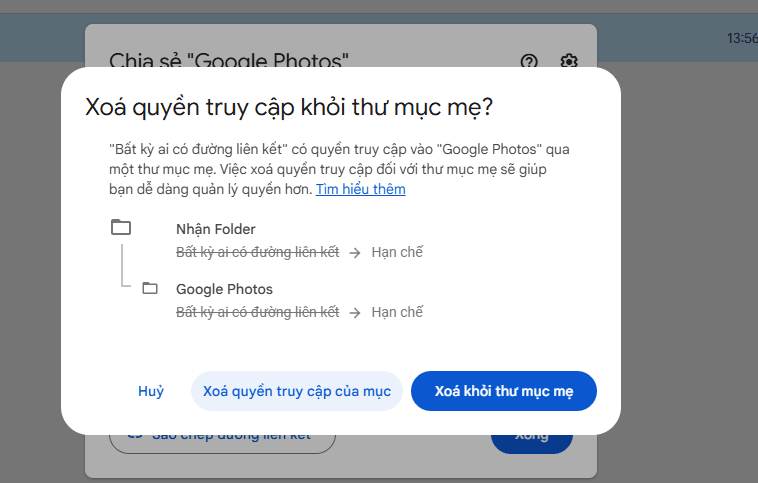Click the arrow icon in Google Photos row

tap(355, 313)
